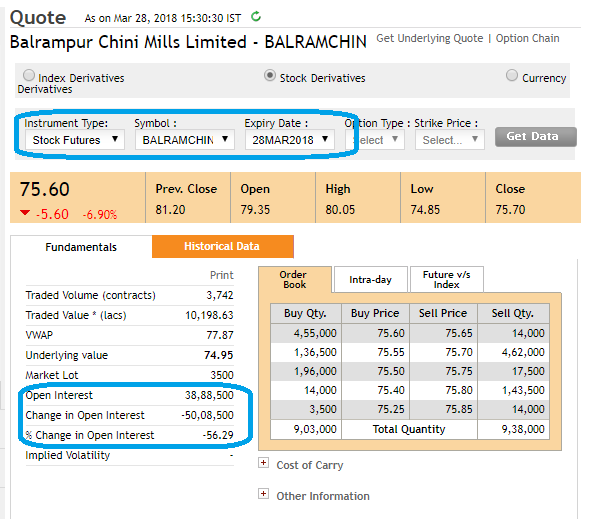Expand Other Information plus icon

pos(263,493)
